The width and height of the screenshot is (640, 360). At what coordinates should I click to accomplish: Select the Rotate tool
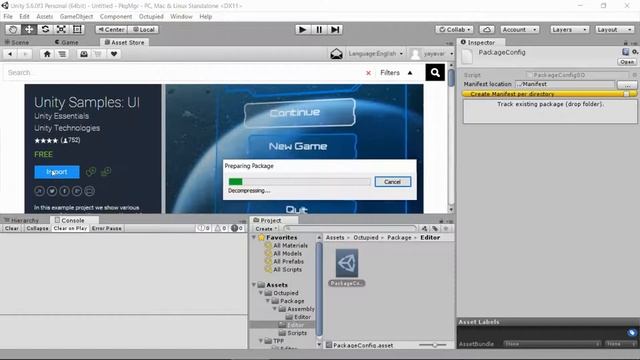[x=45, y=29]
